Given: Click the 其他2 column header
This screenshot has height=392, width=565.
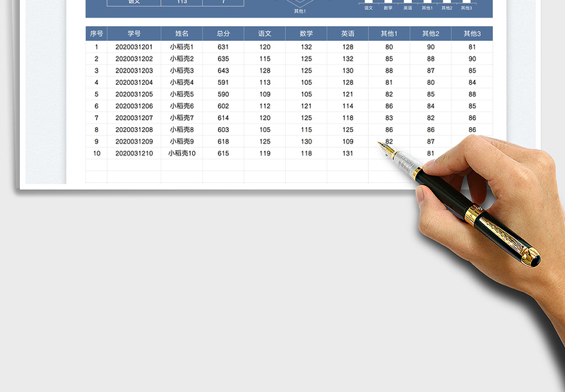Looking at the screenshot, I should point(431,33).
